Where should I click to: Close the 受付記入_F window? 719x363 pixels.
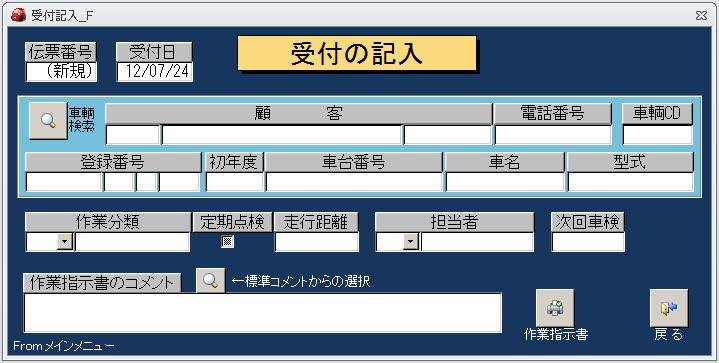point(701,16)
